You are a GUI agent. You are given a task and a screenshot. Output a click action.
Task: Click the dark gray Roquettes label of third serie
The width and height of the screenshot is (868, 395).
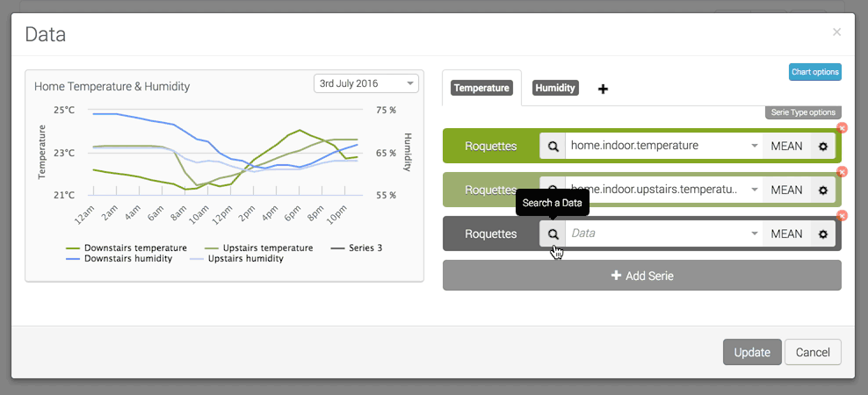pyautogui.click(x=490, y=234)
